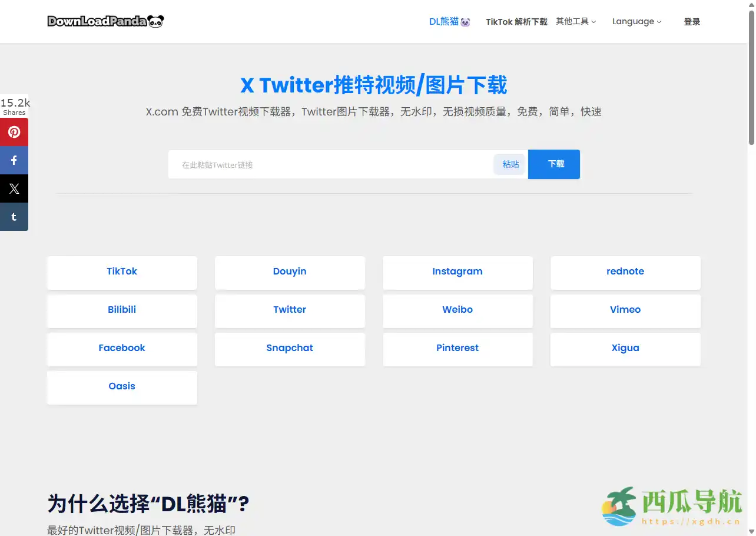The image size is (756, 536).
Task: Click the X share icon in sidebar
Action: pos(14,188)
